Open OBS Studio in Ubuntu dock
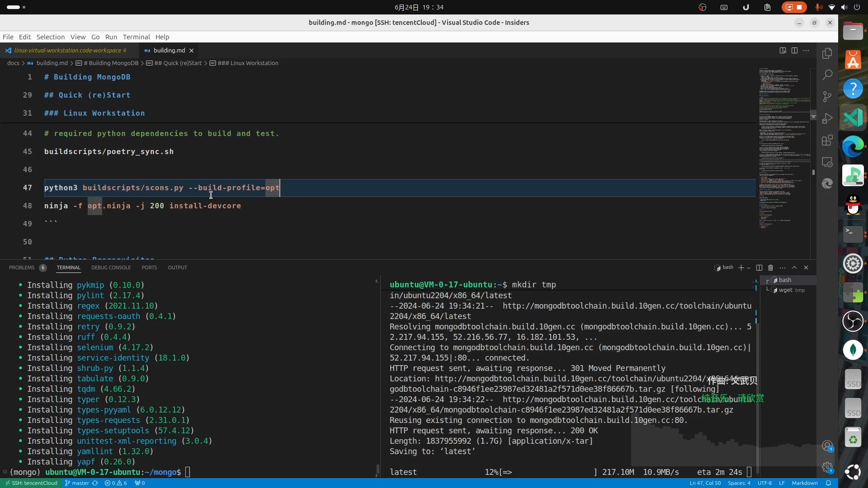The width and height of the screenshot is (868, 488). (x=853, y=321)
